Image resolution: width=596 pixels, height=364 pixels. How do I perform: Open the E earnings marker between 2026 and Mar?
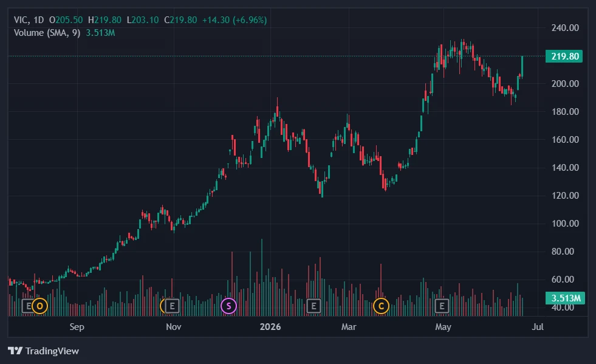pos(313,306)
